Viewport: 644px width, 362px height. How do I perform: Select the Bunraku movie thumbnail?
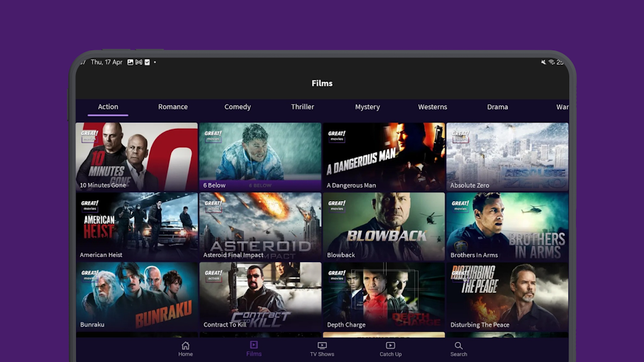(136, 296)
